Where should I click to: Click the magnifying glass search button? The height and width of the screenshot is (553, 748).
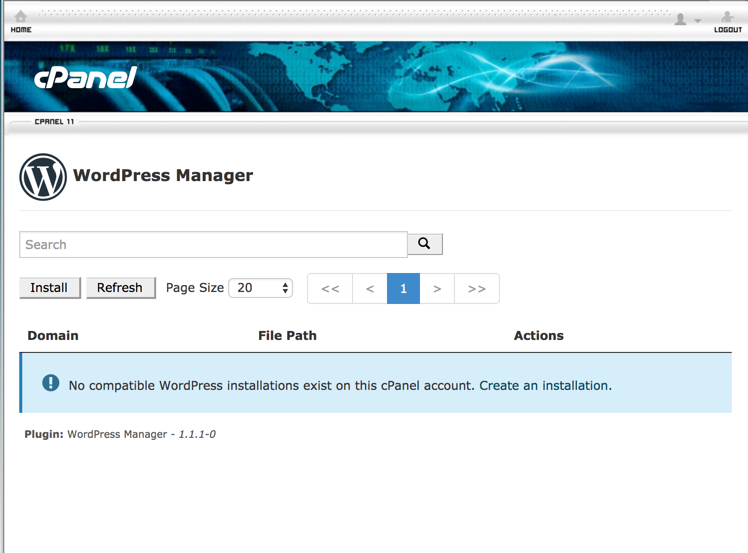(x=425, y=244)
